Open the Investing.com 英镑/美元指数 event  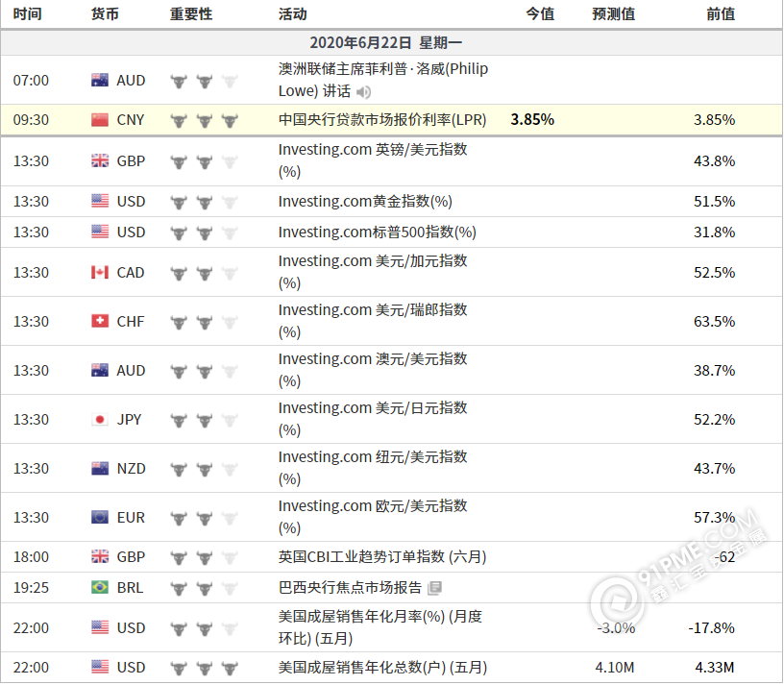click(x=373, y=160)
